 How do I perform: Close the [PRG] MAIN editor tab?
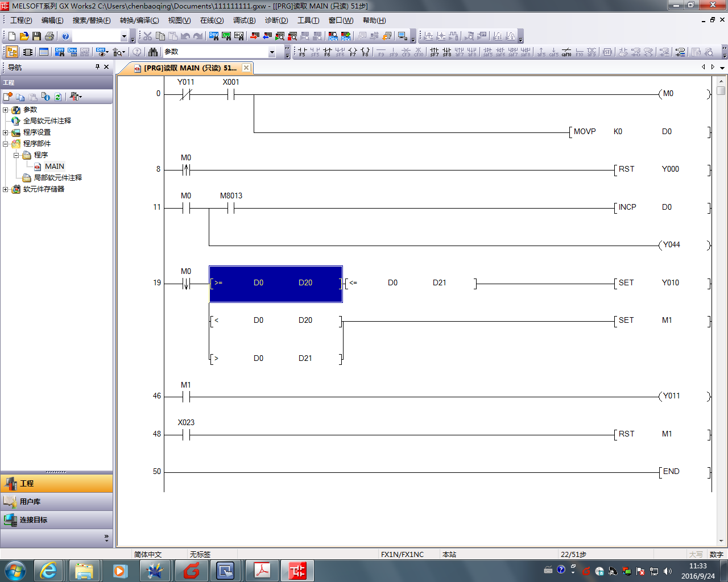tap(246, 68)
